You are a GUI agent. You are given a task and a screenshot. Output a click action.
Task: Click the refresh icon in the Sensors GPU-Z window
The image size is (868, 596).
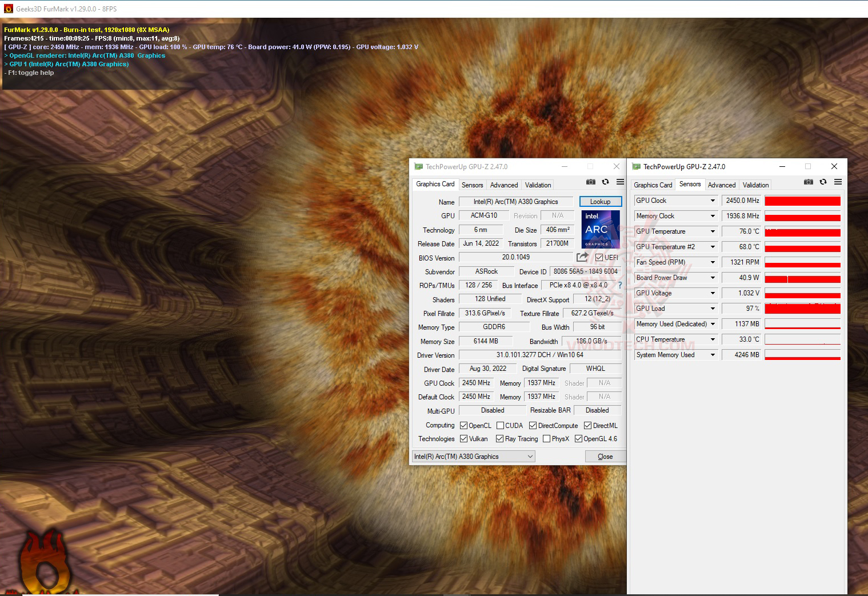click(823, 182)
